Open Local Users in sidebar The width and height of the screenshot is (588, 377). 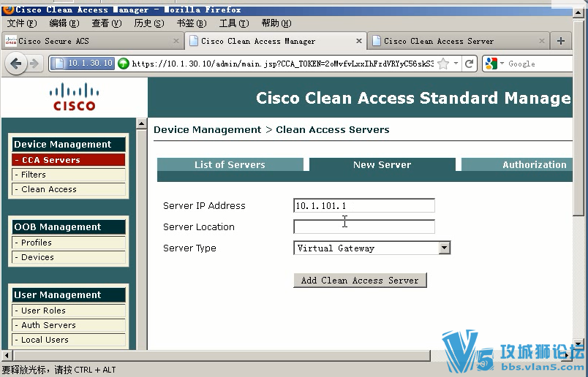tap(68, 340)
